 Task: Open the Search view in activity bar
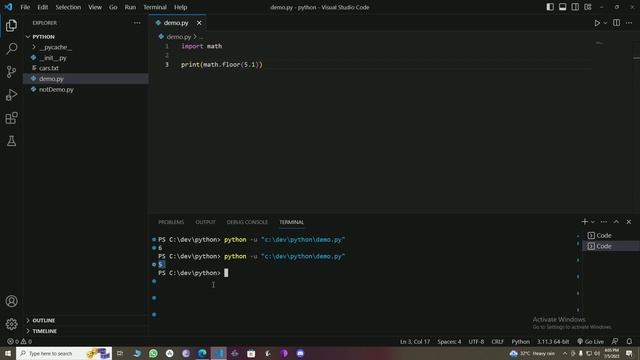(11, 49)
